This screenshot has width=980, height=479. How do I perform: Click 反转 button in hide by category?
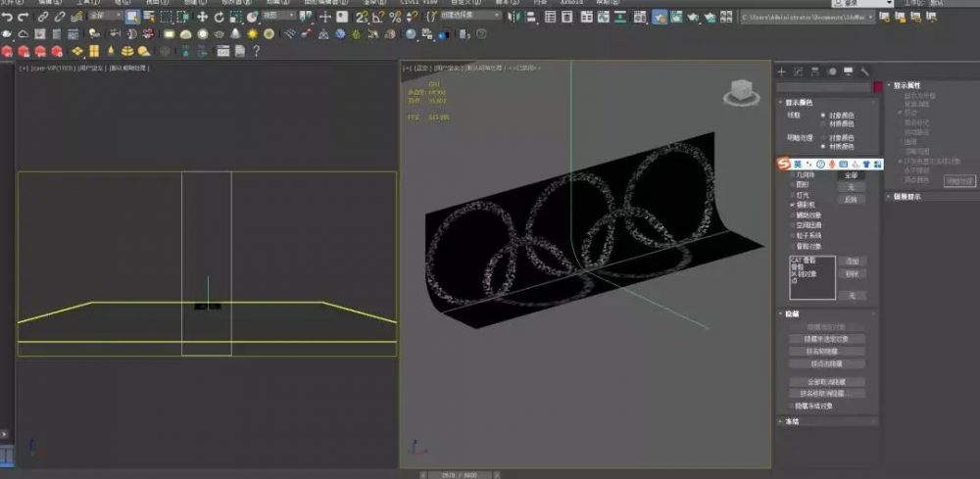coord(852,199)
